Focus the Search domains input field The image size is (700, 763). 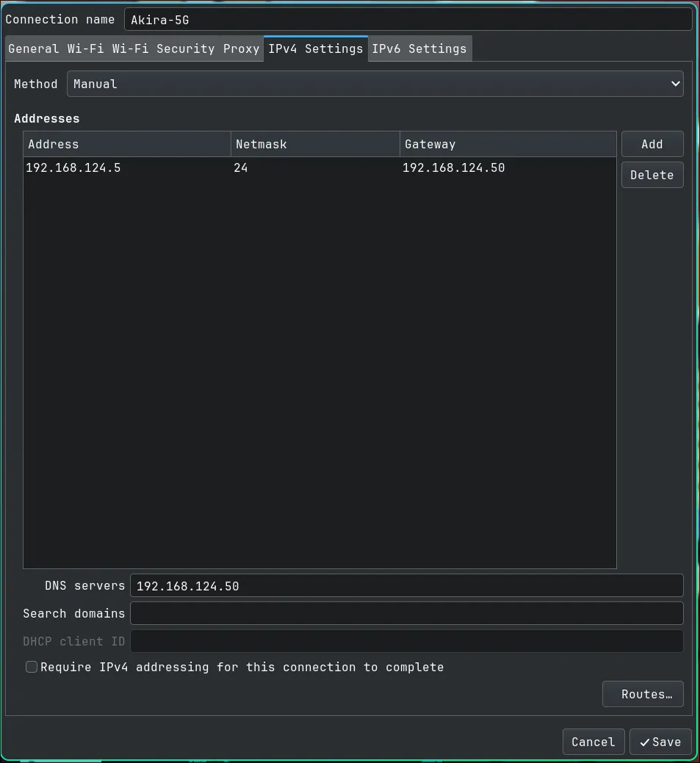coord(406,613)
